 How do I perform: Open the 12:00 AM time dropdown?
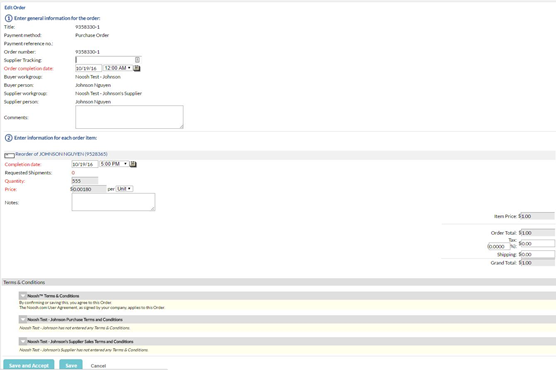click(x=117, y=68)
